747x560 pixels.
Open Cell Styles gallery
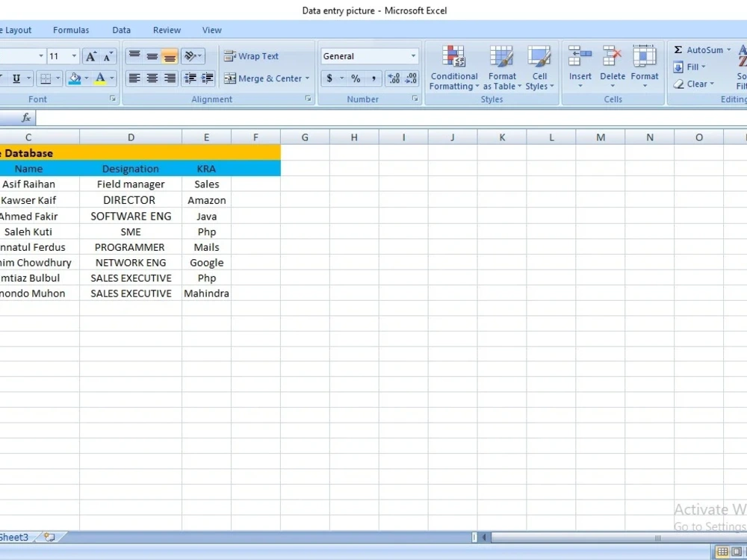(x=540, y=68)
